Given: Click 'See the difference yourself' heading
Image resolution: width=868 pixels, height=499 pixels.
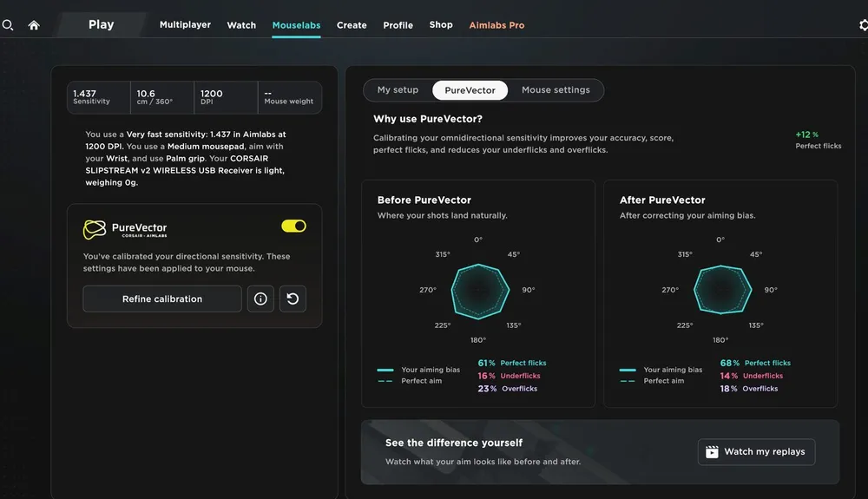Looking at the screenshot, I should pyautogui.click(x=454, y=443).
